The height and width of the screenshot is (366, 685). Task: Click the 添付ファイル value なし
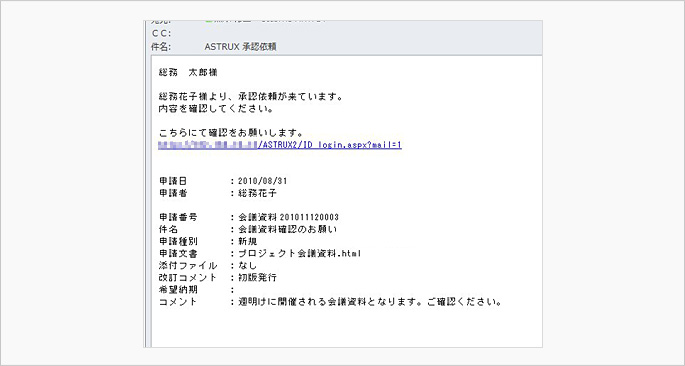coord(247,266)
